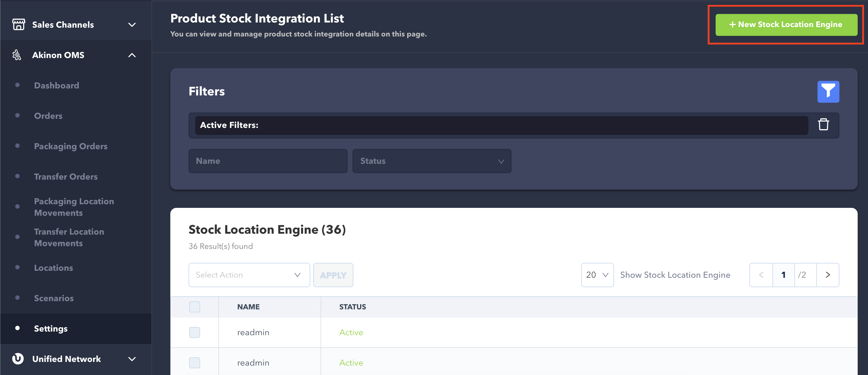The image size is (868, 375).
Task: Open the Select Action dropdown
Action: 249,275
